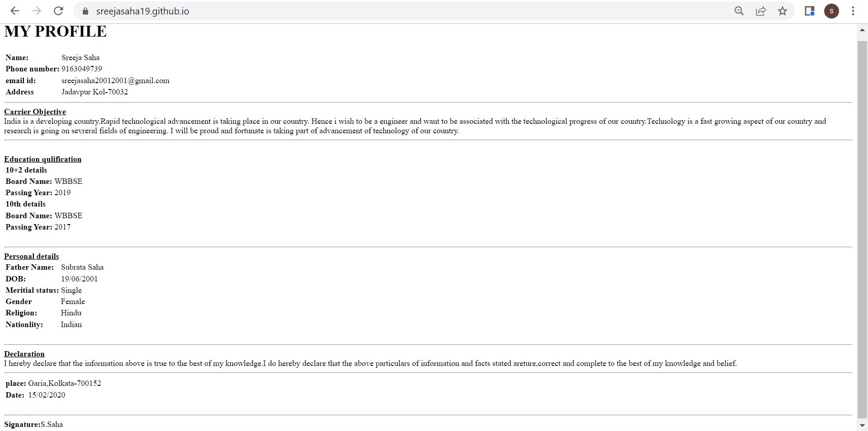Reload the current page

tap(58, 11)
